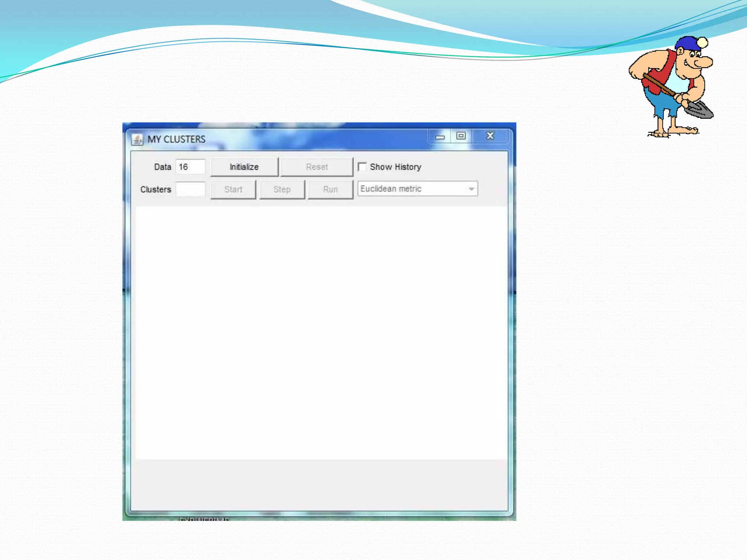Close the MY CLUSTERS window
Screen dimensions: 747x560
pos(490,136)
